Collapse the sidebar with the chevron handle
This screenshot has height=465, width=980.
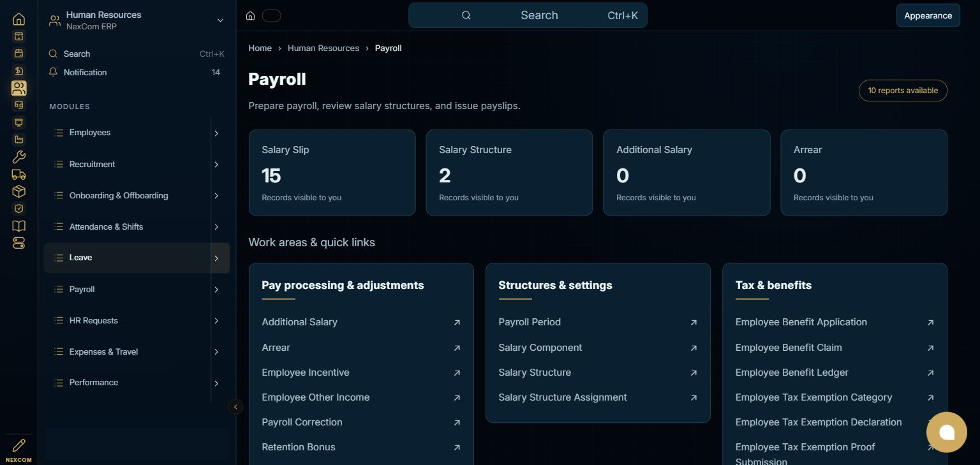(x=235, y=406)
